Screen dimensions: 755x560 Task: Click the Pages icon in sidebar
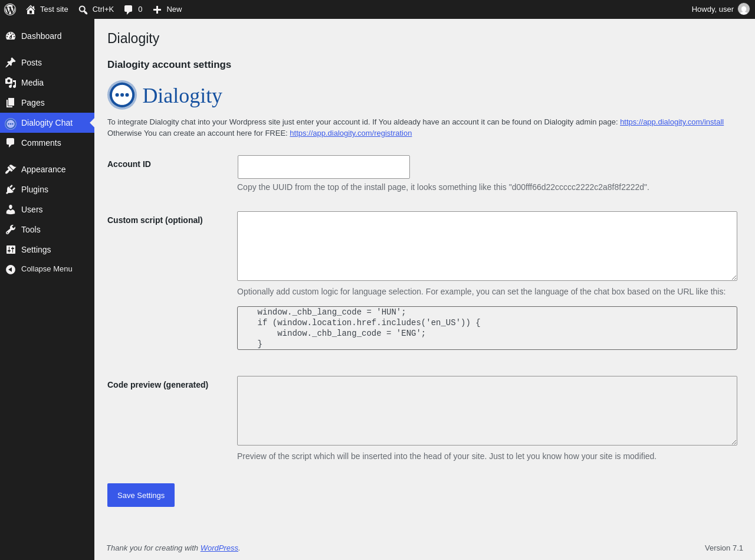(11, 103)
